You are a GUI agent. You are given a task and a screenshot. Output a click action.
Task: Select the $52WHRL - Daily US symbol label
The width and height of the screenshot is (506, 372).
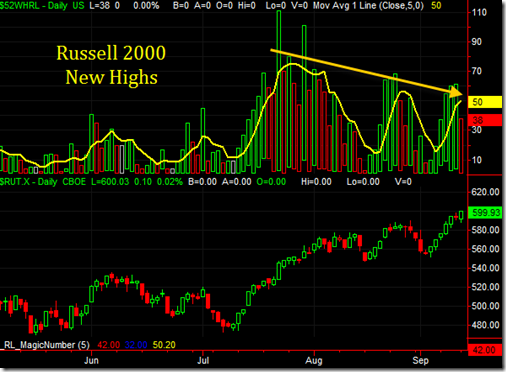point(42,6)
